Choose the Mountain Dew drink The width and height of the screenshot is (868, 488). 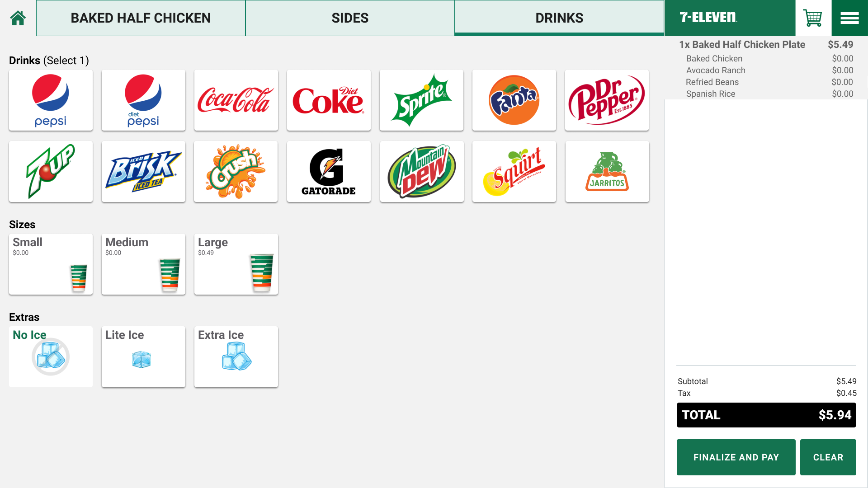click(x=422, y=172)
